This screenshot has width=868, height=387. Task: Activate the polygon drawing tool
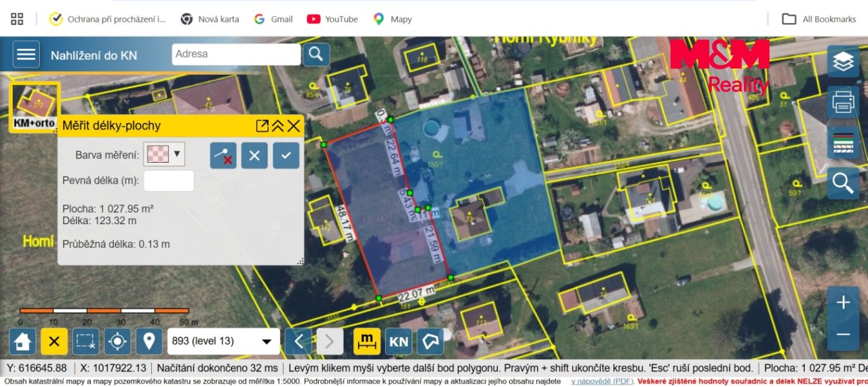[430, 341]
